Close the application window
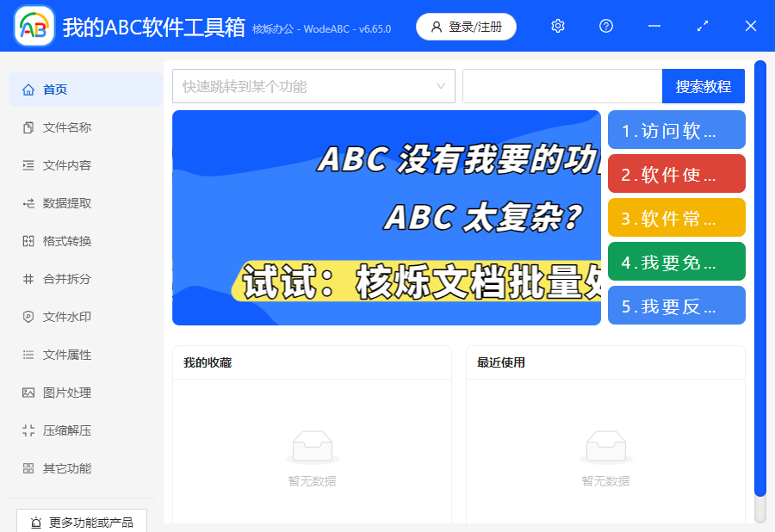775x532 pixels. coord(751,26)
